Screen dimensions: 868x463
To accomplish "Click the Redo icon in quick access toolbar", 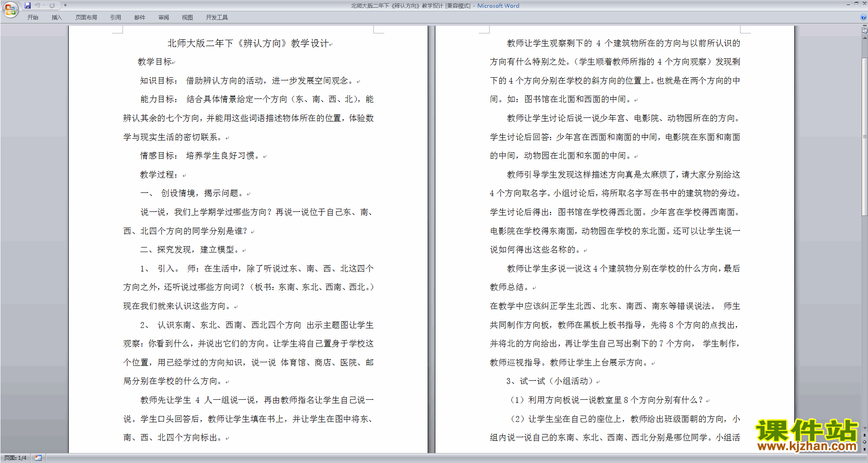I will (x=52, y=5).
